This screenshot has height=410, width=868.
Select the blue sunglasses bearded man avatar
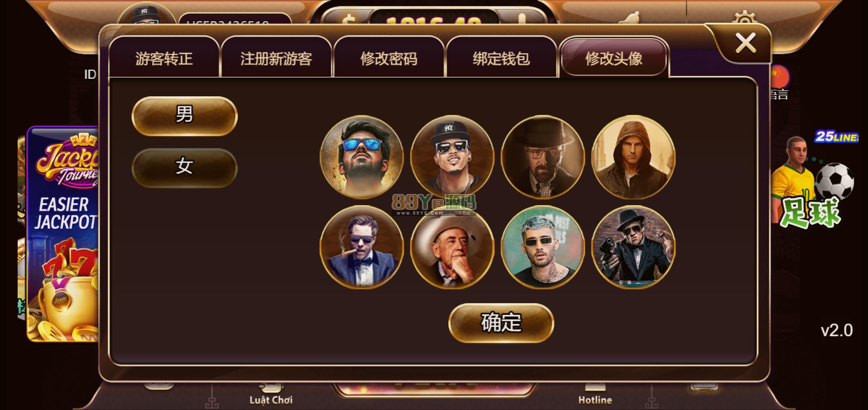coord(362,157)
